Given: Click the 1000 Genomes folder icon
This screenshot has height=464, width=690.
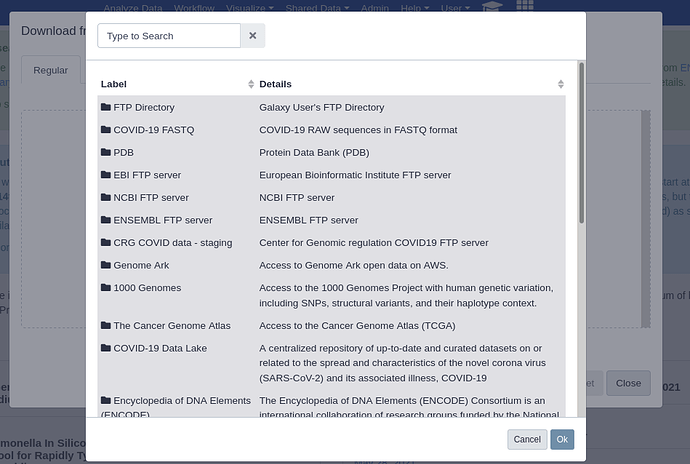Looking at the screenshot, I should 105,288.
